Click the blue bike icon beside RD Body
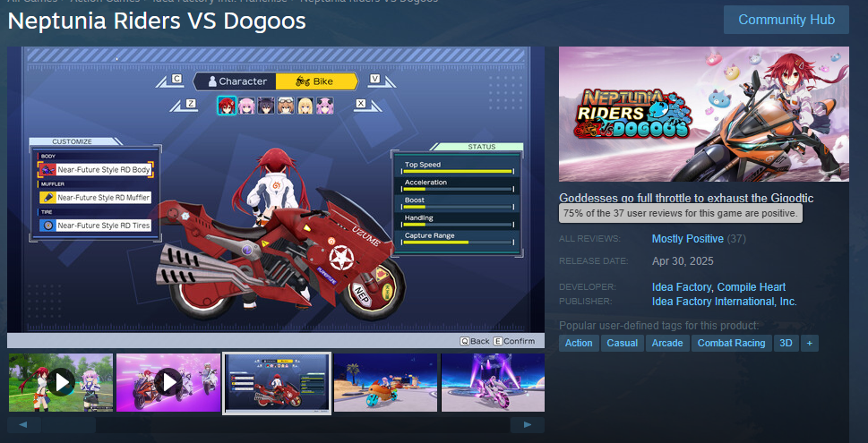The height and width of the screenshot is (443, 868). [47, 170]
